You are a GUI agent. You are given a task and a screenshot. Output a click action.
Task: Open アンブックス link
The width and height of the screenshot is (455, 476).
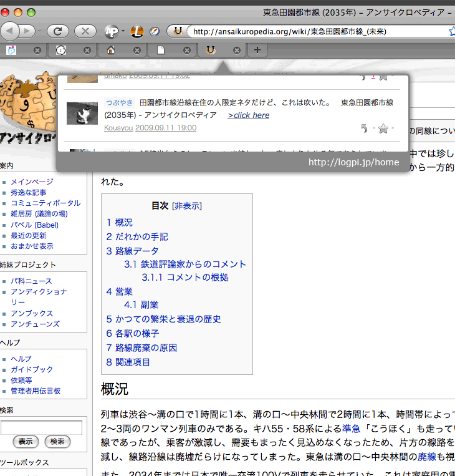pos(32,313)
